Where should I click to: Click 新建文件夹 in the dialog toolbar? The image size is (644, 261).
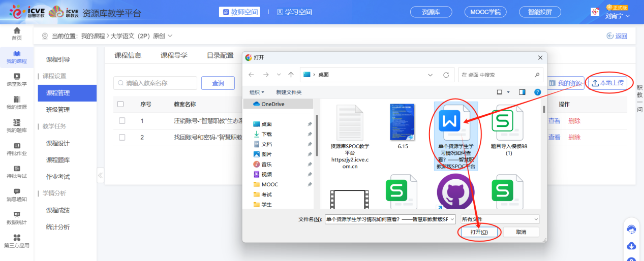(x=289, y=92)
